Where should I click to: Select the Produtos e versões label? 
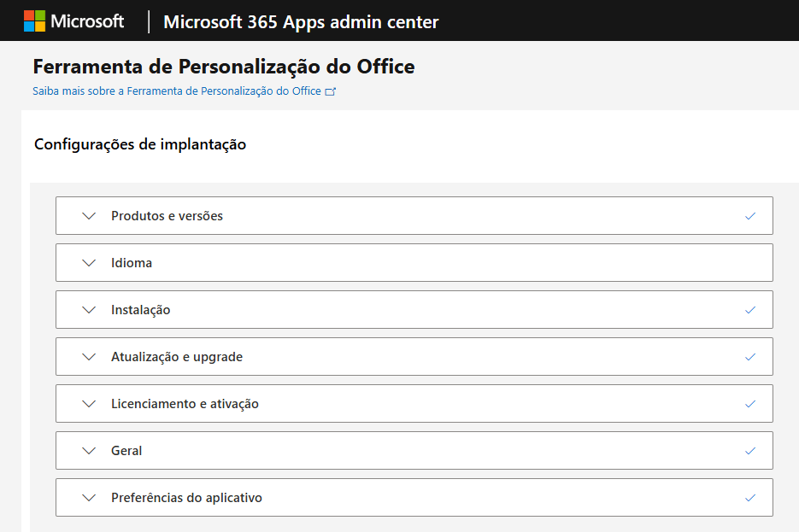167,216
